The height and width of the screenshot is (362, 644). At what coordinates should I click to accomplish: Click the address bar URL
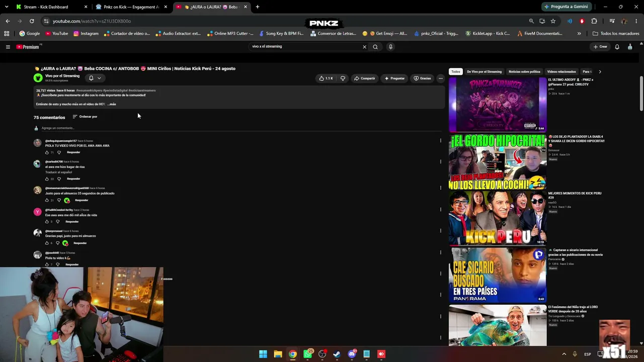point(92,21)
